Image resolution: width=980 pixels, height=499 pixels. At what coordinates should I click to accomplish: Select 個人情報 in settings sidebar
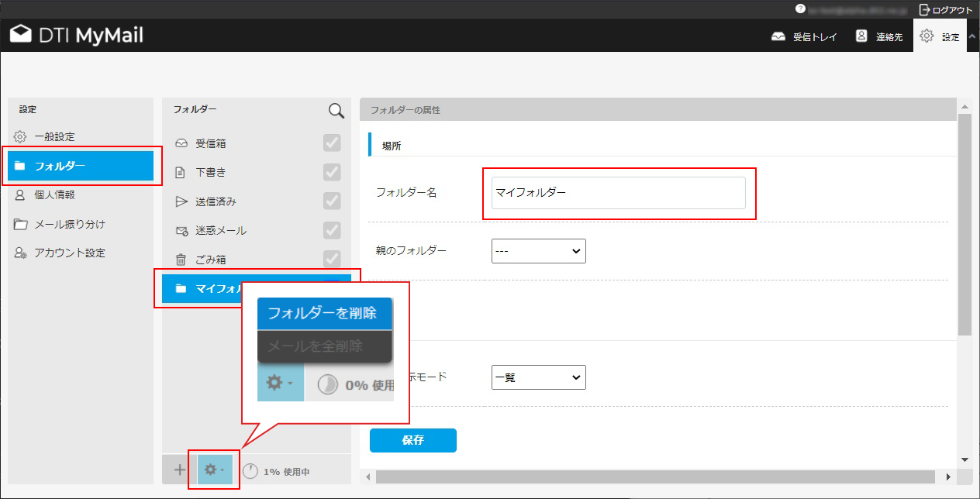pos(81,194)
